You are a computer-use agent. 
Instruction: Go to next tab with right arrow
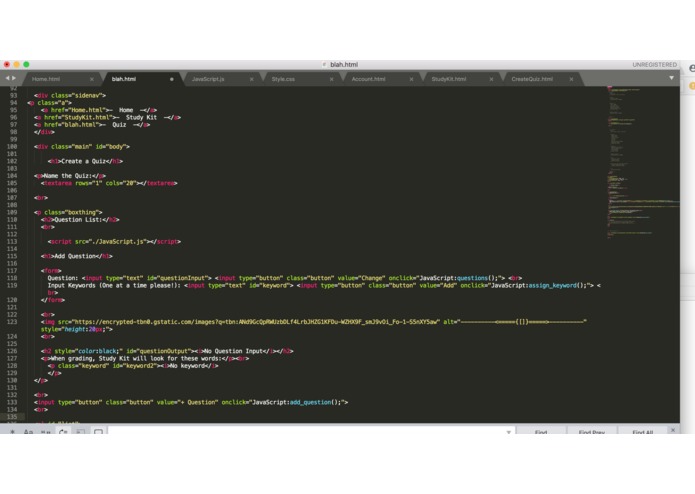point(14,78)
